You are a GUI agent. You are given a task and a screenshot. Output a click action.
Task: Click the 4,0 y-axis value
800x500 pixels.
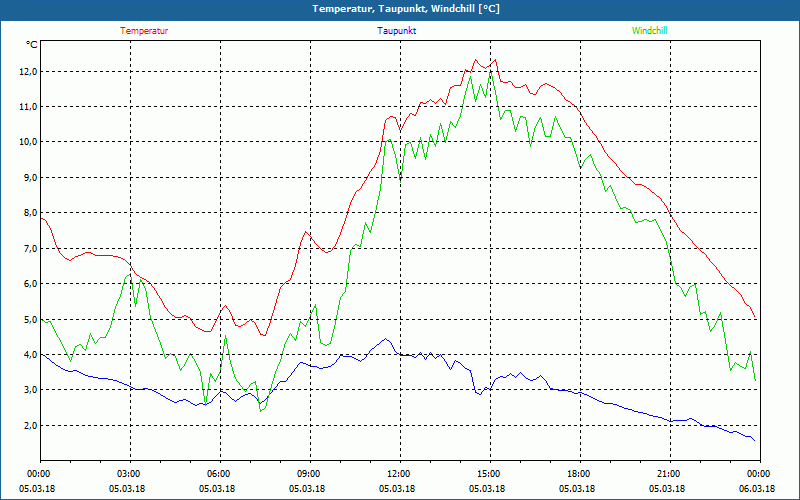coord(30,355)
